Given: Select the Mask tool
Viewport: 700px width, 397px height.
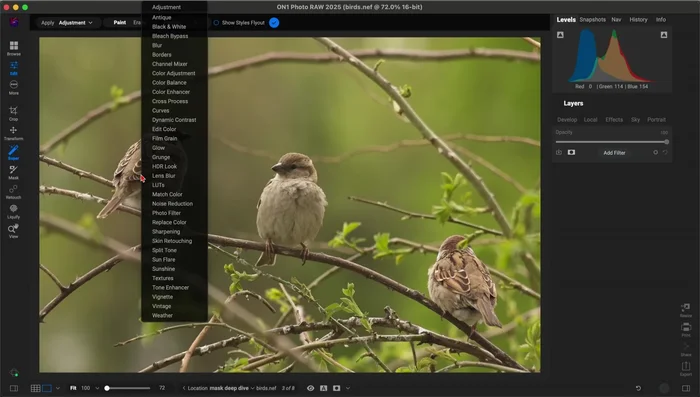Looking at the screenshot, I should click(x=13, y=172).
